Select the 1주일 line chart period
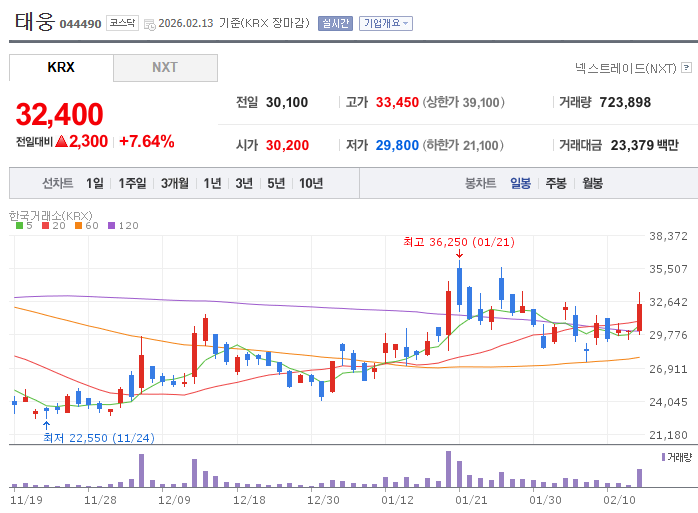Screen dimensions: 698x513 [132, 183]
